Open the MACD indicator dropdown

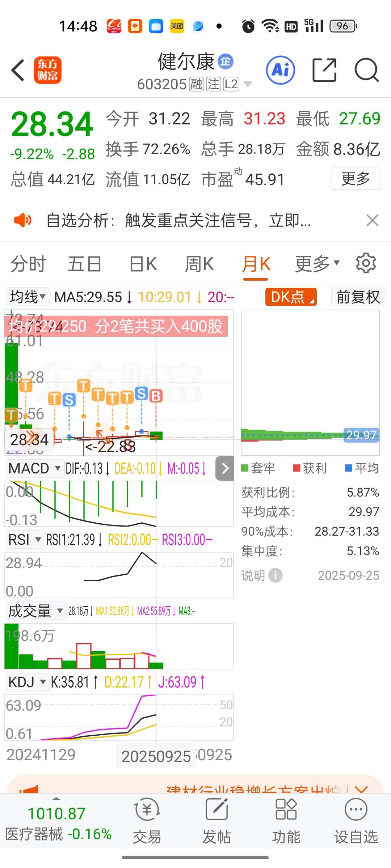(x=35, y=468)
